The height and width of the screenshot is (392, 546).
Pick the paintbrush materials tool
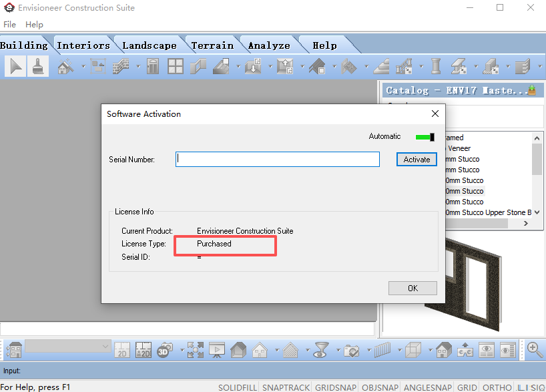coord(37,66)
